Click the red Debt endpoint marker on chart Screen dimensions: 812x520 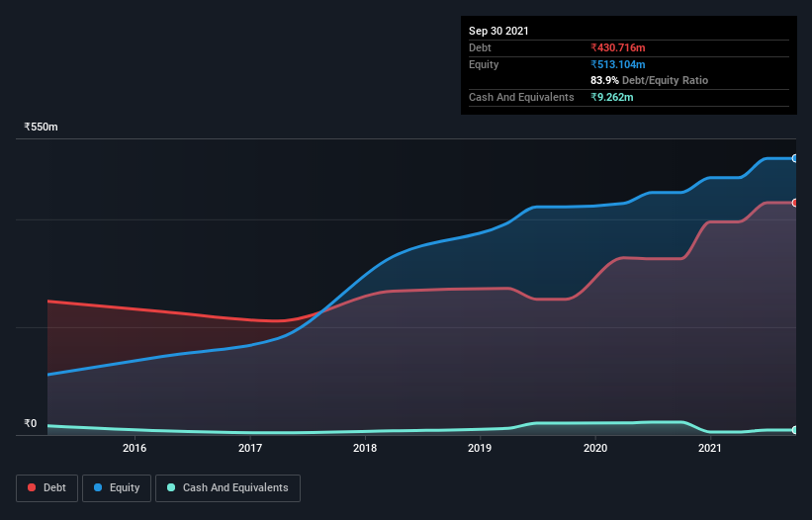tap(795, 203)
